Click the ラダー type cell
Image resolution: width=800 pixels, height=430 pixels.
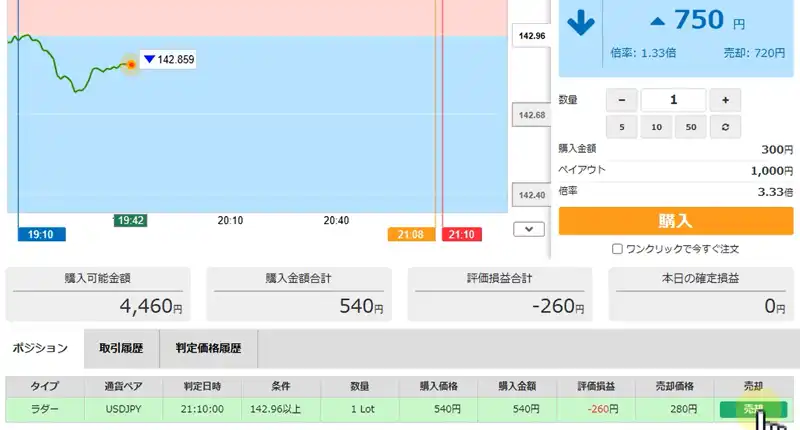(45, 409)
